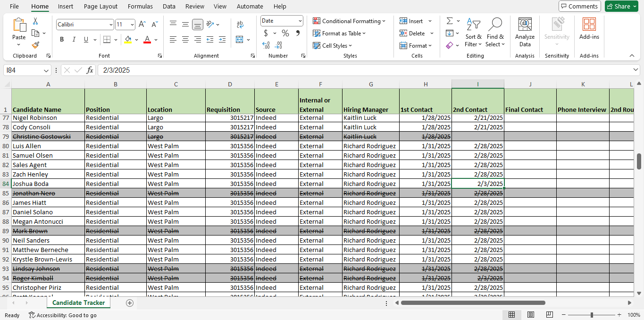Screen dimensions: 644x320
Task: Open the Analyze Data tool
Action: 525,33
